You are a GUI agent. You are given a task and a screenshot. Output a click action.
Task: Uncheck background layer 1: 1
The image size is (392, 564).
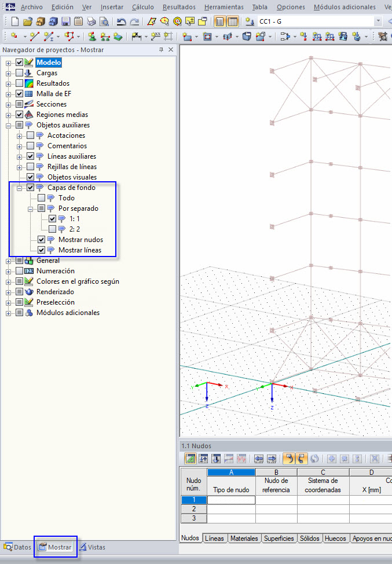tap(53, 219)
